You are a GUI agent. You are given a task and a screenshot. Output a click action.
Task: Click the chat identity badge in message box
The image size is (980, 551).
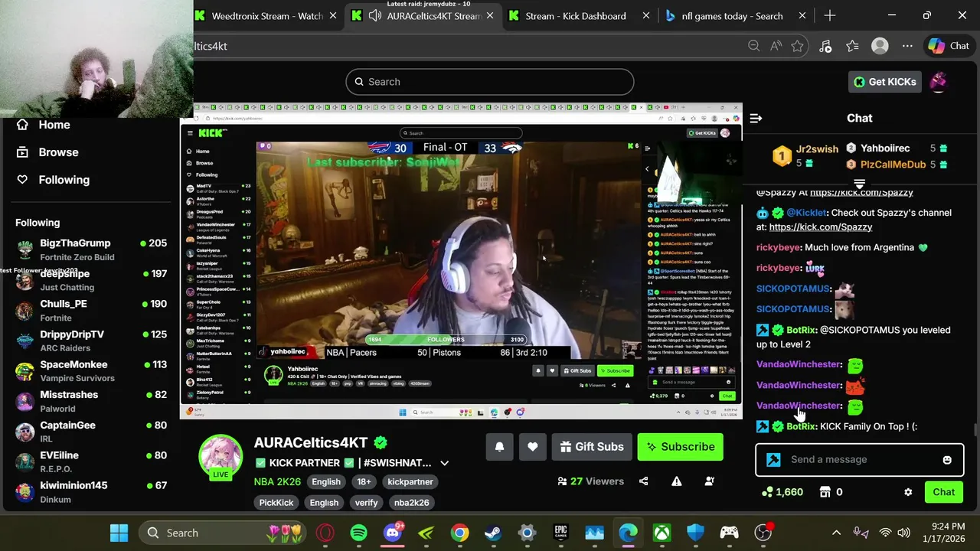pyautogui.click(x=773, y=460)
